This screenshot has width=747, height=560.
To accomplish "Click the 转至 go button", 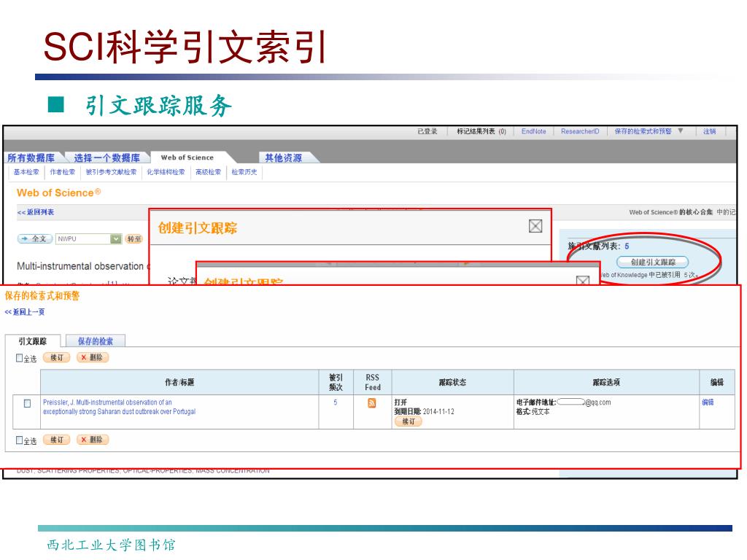I will point(134,238).
